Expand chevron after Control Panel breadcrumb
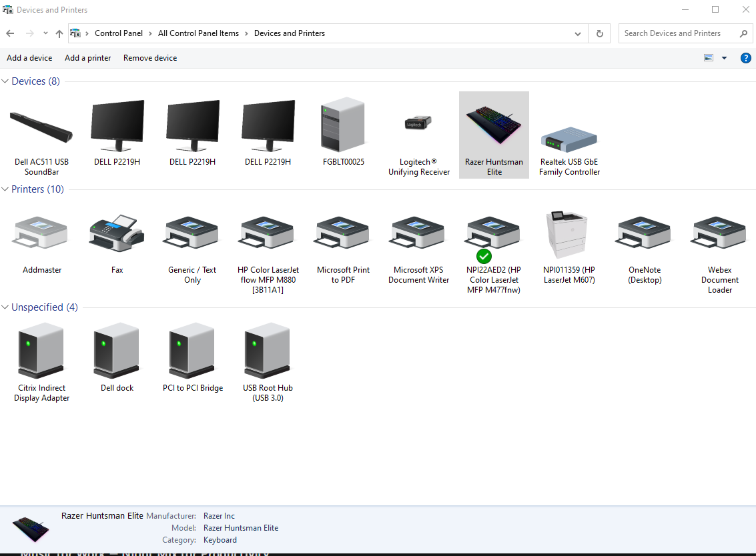 [x=150, y=33]
